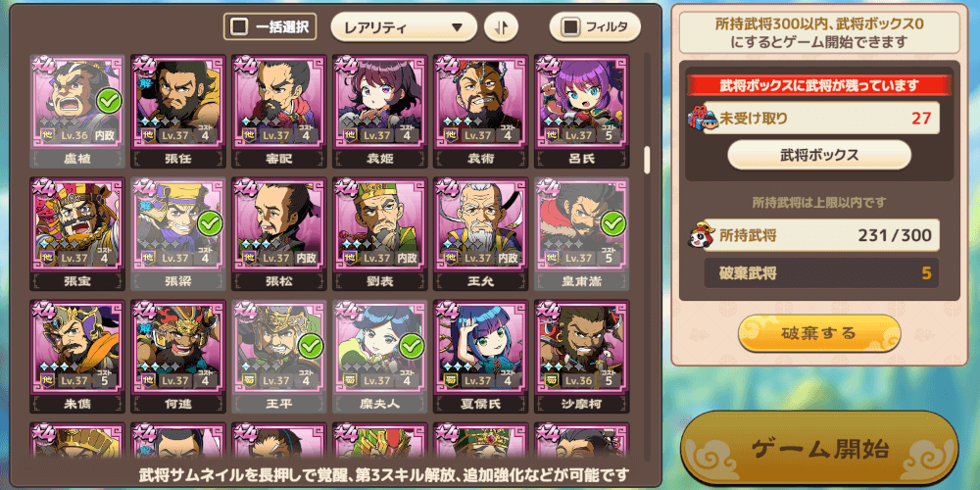This screenshot has width=980, height=490.
Task: Open the 武将ボックス button
Action: click(x=818, y=155)
